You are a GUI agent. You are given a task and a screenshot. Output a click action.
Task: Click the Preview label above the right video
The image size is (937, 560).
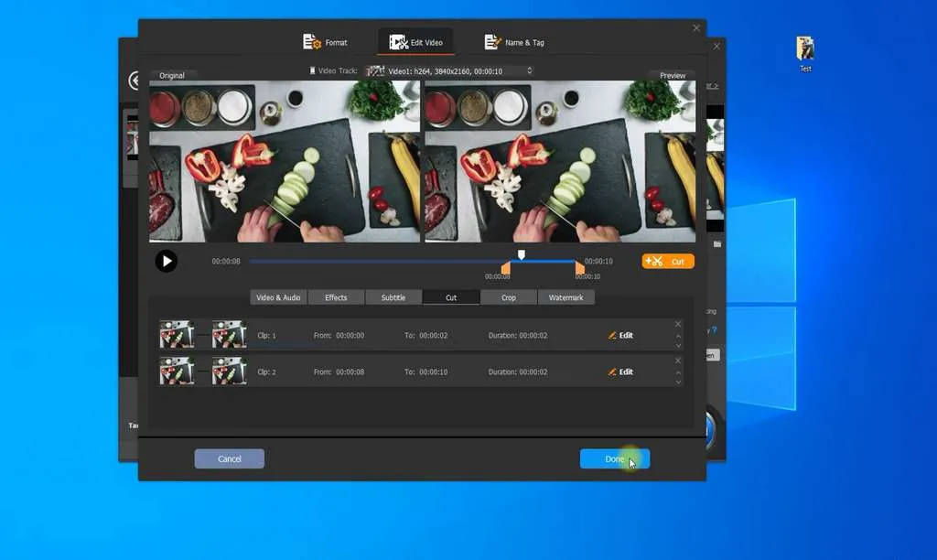pos(672,75)
